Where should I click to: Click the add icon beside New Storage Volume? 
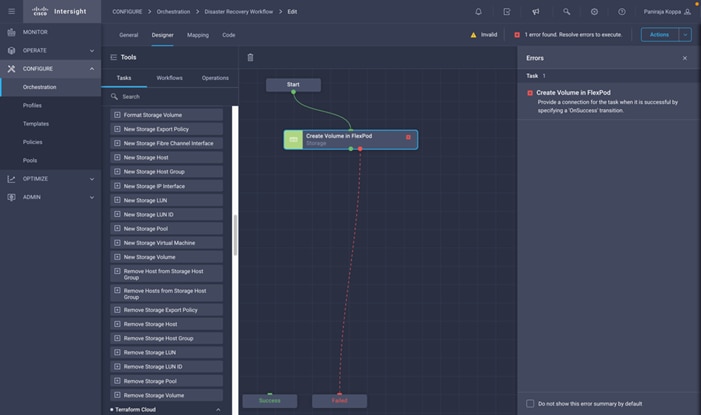coord(117,257)
